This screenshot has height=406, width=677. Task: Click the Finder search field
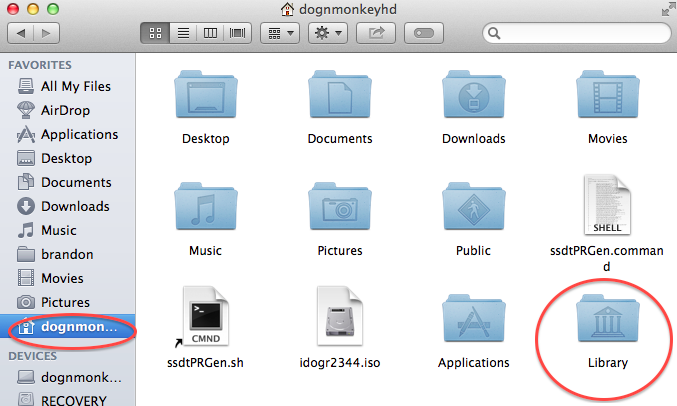pos(573,33)
